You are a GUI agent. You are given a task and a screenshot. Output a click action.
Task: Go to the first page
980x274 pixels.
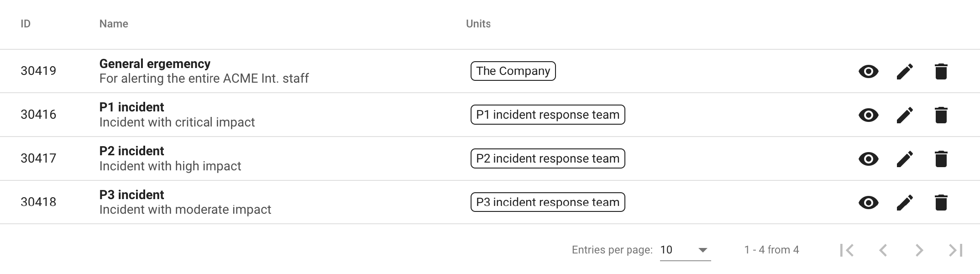(847, 250)
